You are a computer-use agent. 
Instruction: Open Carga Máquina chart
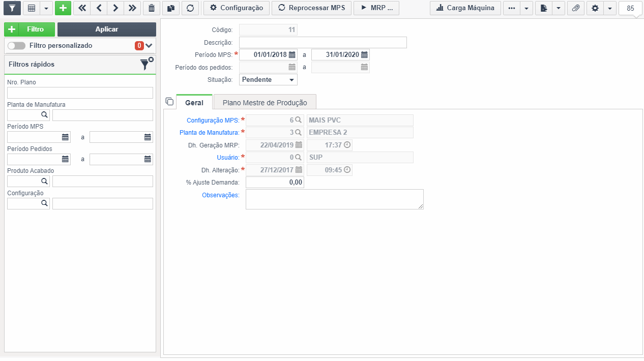point(465,8)
